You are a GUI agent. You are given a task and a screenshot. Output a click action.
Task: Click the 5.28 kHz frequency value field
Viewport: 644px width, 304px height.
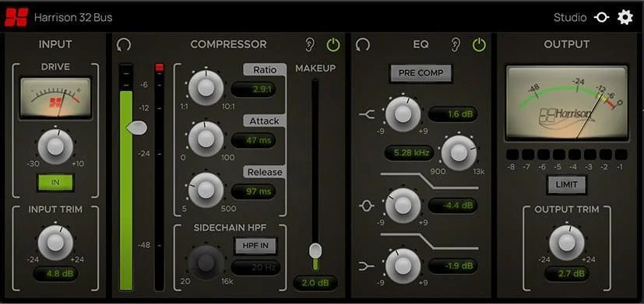(x=410, y=153)
